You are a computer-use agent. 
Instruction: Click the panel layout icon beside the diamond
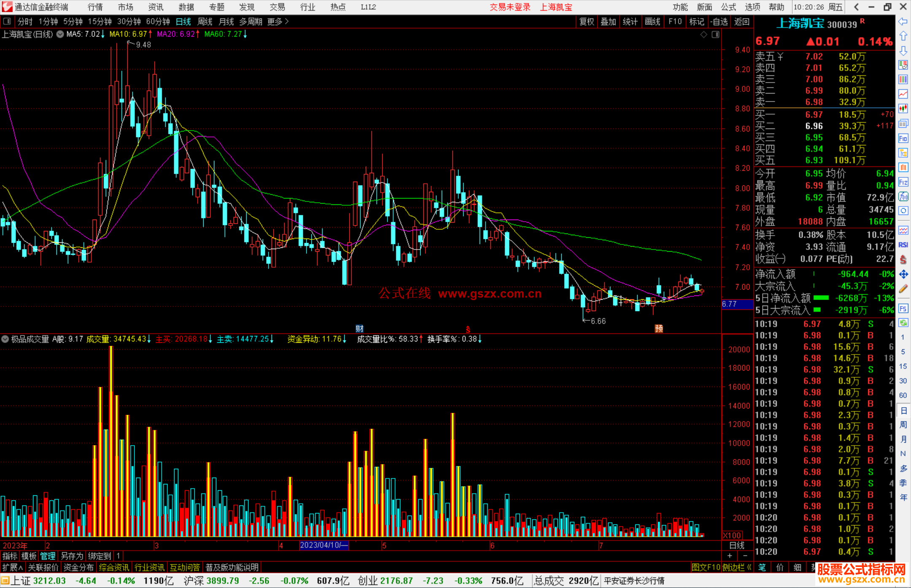click(715, 35)
